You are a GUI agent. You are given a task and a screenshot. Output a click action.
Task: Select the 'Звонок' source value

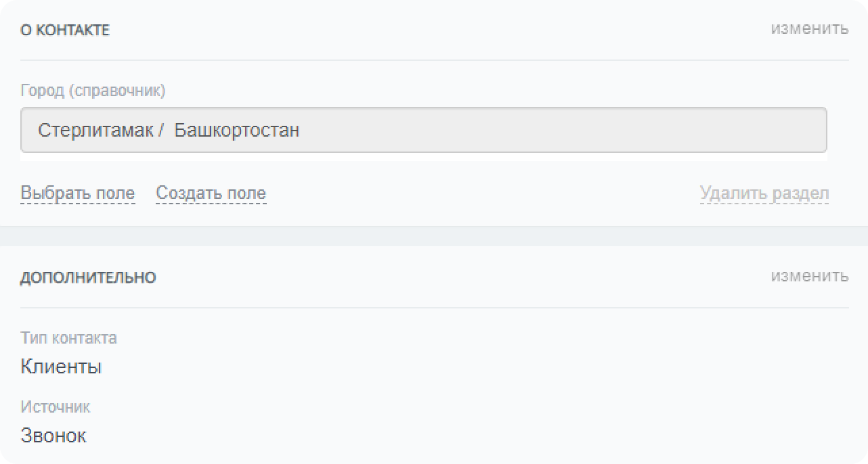point(53,436)
